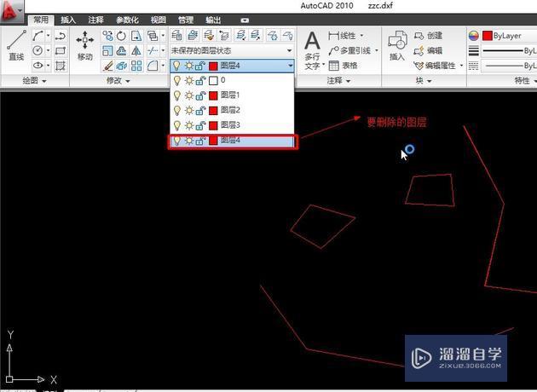This screenshot has width=537, height=392.
Task: Switch to the Home (常用) ribbon tab
Action: pyautogui.click(x=41, y=20)
